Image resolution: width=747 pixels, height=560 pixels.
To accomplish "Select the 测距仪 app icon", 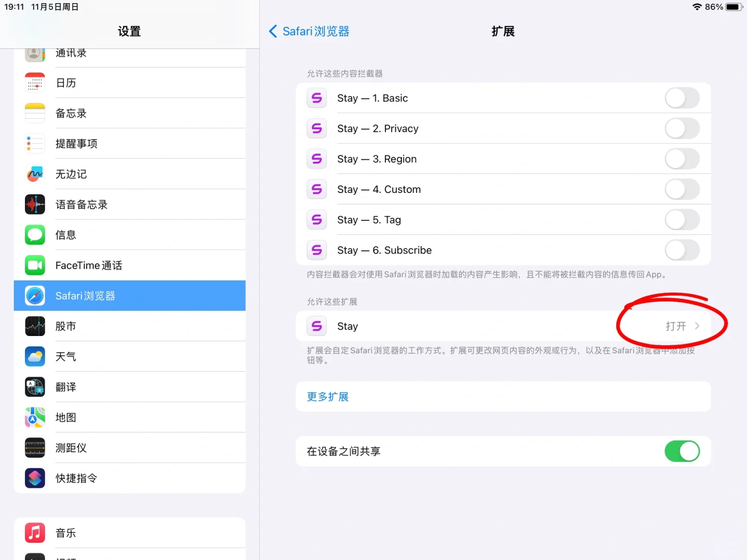I will pyautogui.click(x=35, y=447).
